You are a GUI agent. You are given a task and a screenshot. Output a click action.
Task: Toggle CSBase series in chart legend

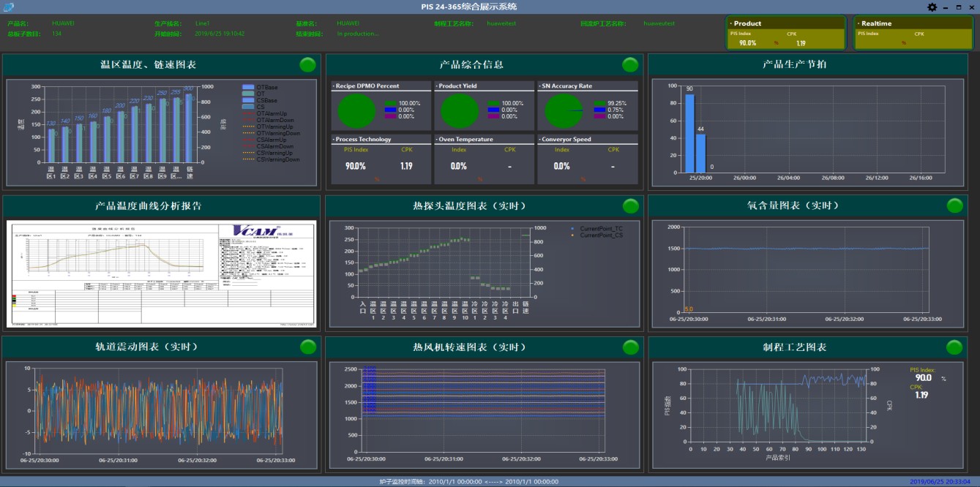point(266,100)
